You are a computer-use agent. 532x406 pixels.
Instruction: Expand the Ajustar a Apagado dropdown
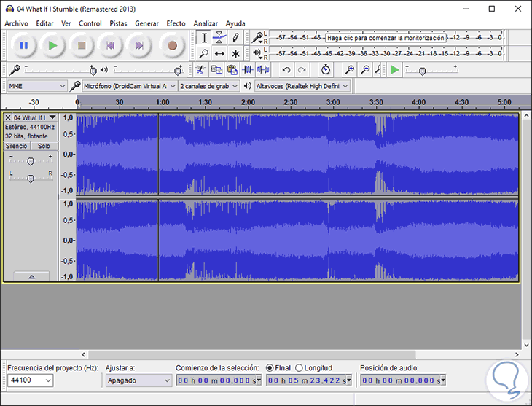click(138, 380)
